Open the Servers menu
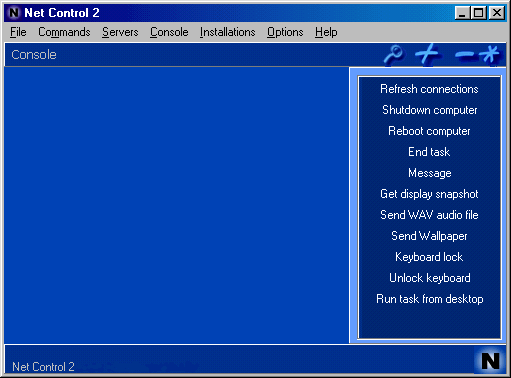Image resolution: width=511 pixels, height=378 pixels. click(120, 32)
